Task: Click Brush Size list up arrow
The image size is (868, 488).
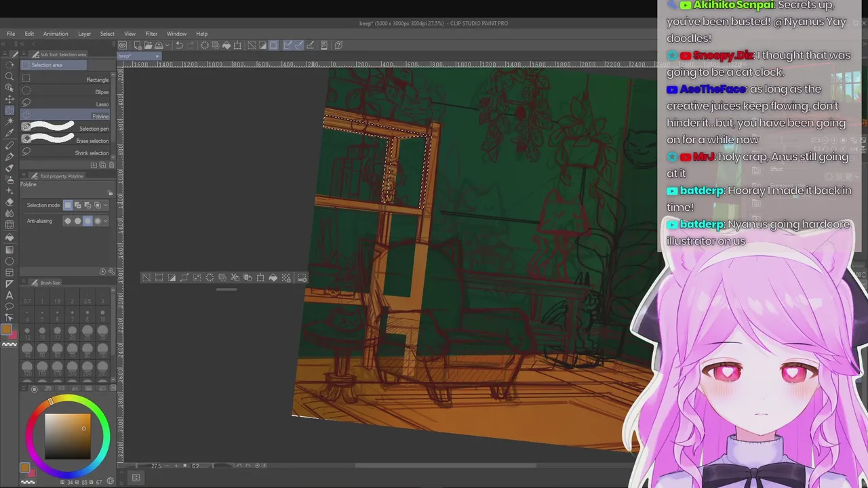Action: coord(113,290)
